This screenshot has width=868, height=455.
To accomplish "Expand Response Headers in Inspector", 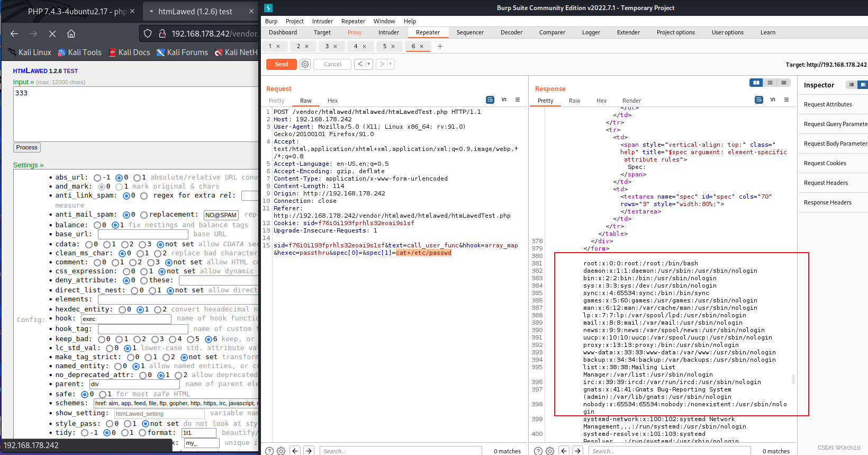I will (x=833, y=202).
